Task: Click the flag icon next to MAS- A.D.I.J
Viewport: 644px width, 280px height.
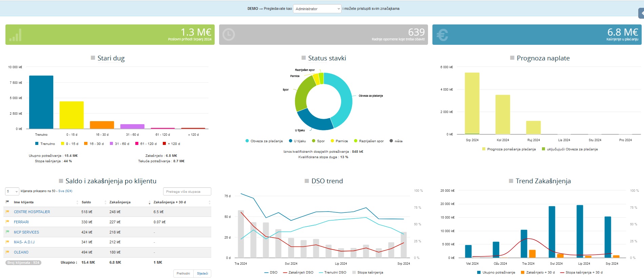Action: [7, 242]
